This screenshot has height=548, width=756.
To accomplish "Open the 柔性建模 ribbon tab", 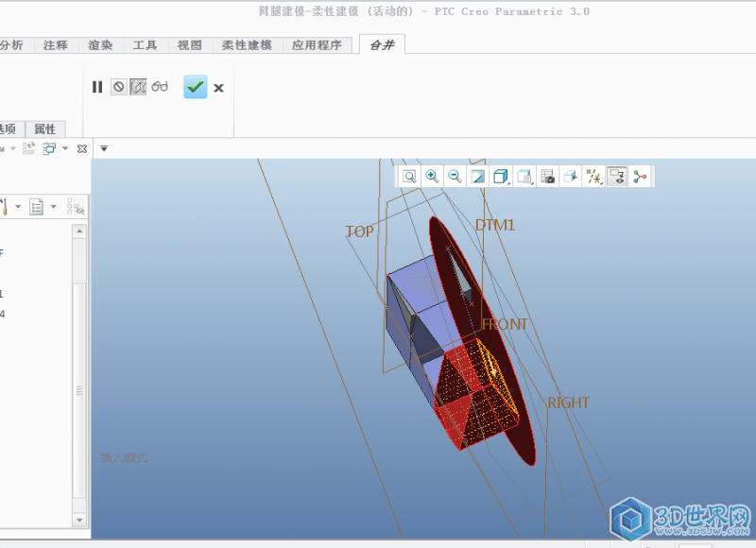I will pos(247,45).
